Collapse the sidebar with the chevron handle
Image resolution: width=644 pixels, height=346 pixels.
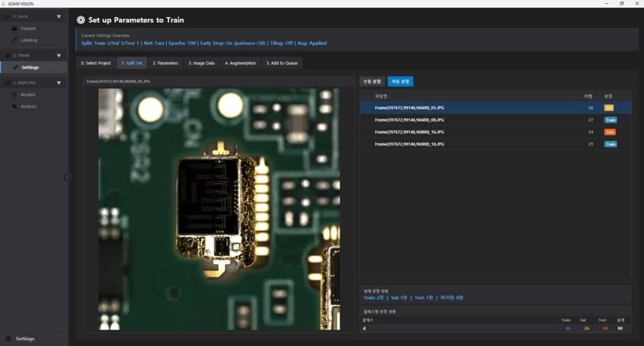(x=67, y=177)
